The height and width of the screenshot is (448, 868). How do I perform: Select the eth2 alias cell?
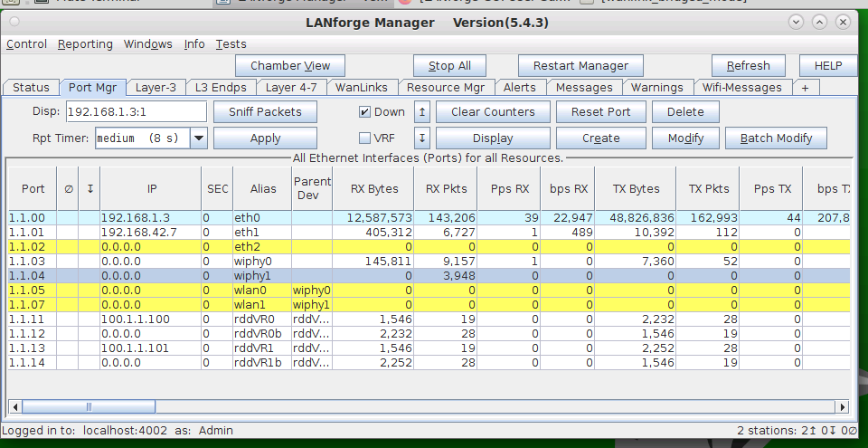[x=262, y=247]
